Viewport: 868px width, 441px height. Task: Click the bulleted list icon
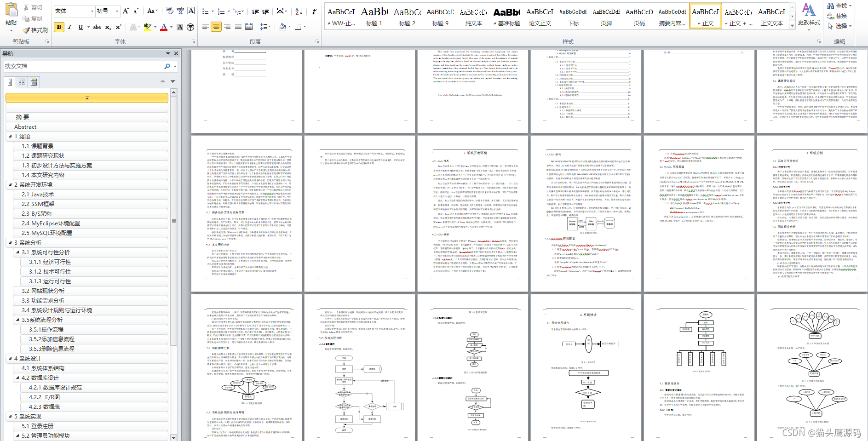point(206,11)
